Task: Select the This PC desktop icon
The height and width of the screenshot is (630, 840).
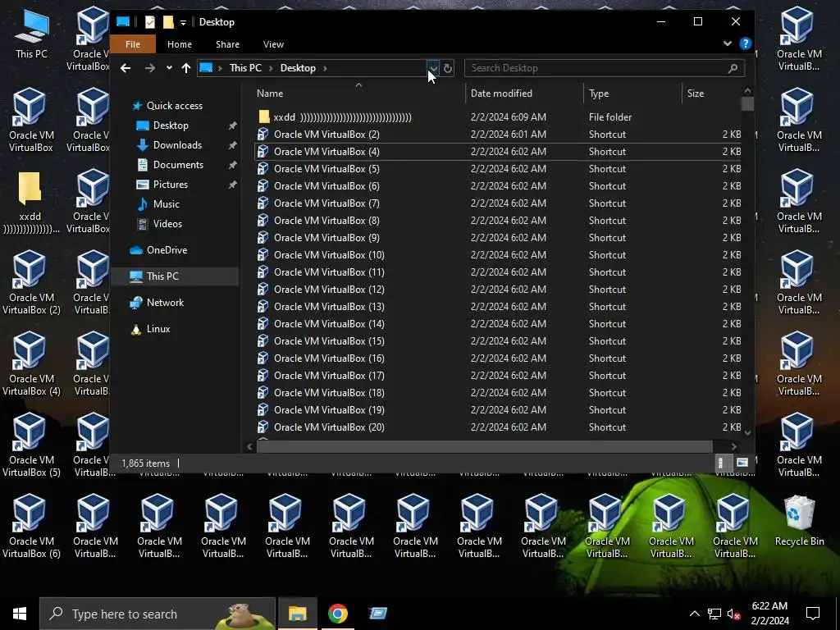Action: [x=31, y=34]
